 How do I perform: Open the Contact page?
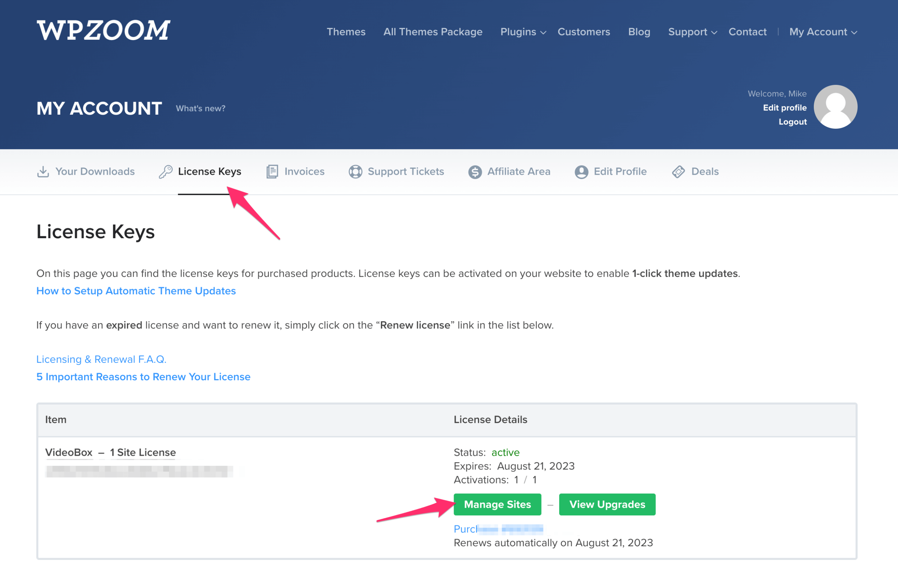[x=748, y=32]
